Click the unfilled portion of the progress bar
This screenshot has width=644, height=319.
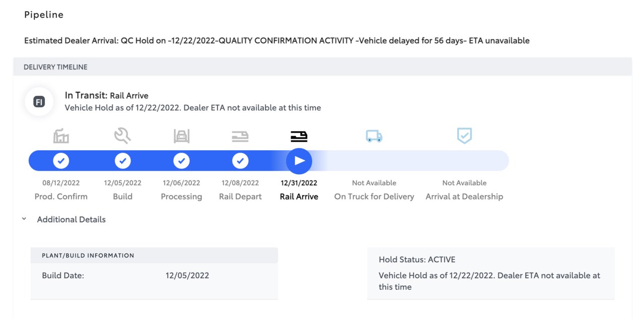410,161
